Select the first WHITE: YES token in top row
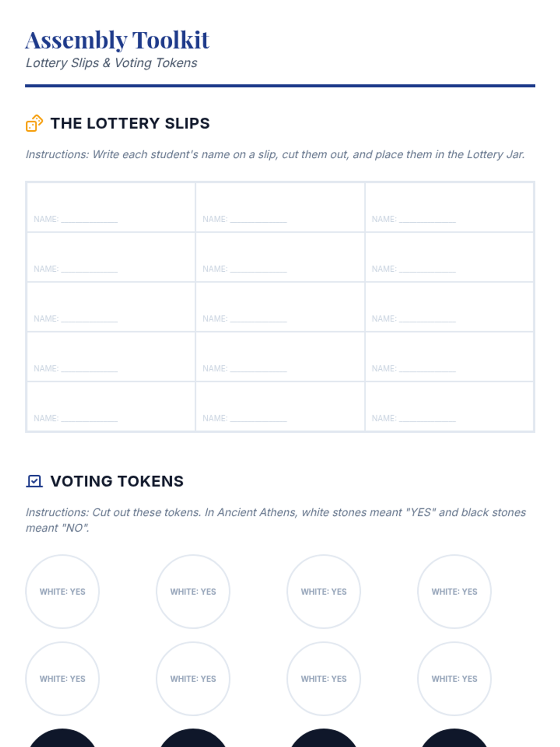This screenshot has width=560, height=747. coord(63,592)
